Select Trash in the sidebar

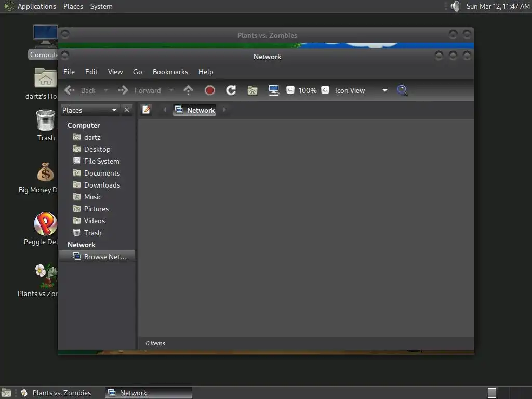tap(97, 233)
